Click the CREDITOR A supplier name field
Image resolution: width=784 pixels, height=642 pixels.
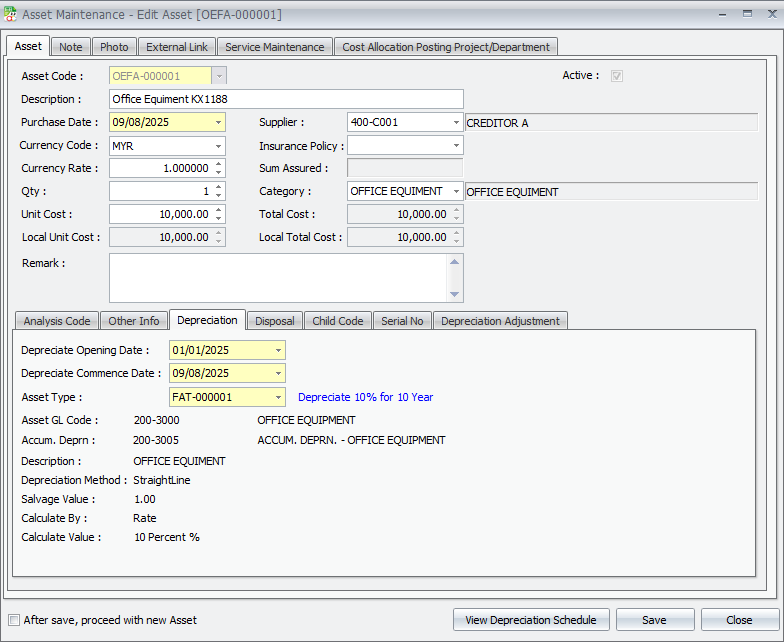click(612, 123)
